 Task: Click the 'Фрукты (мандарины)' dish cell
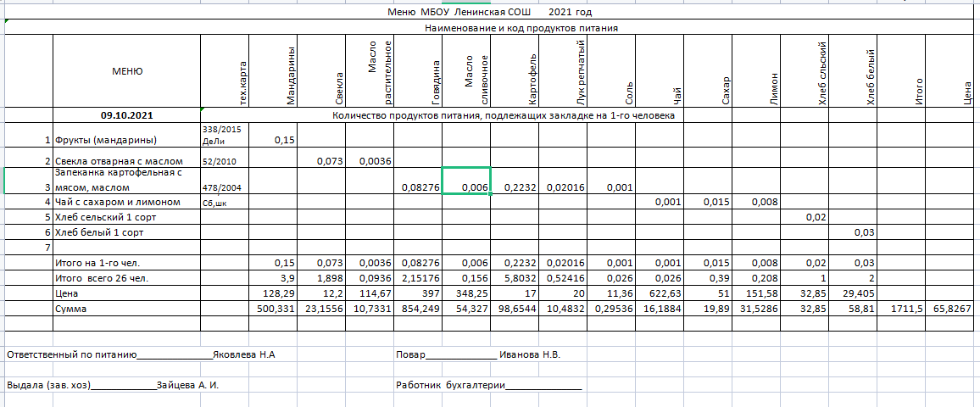click(117, 140)
